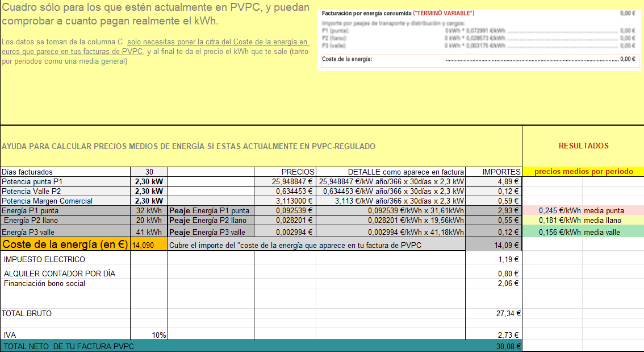
Task: Select the 0,181 €/kWh media llano result
Action: coord(584,221)
